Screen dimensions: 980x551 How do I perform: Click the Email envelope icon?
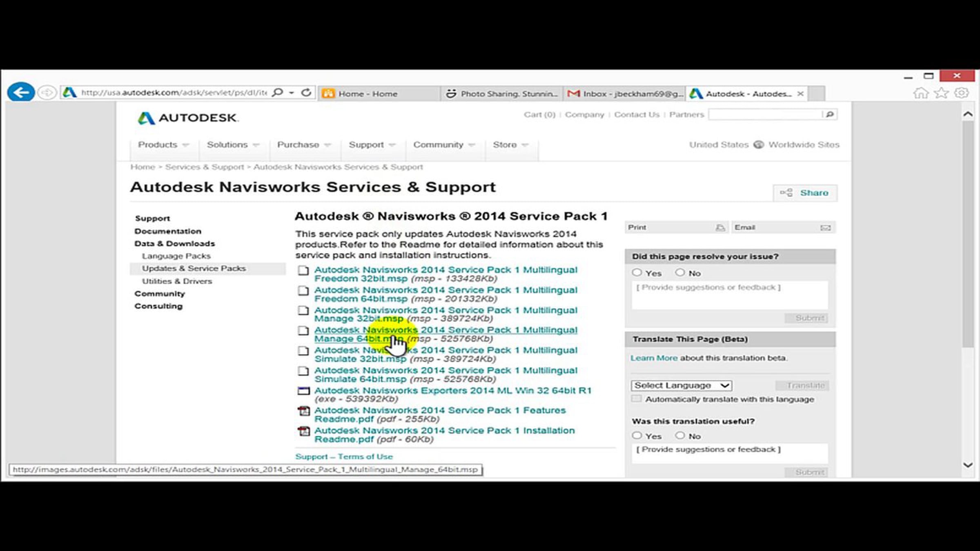(x=825, y=228)
